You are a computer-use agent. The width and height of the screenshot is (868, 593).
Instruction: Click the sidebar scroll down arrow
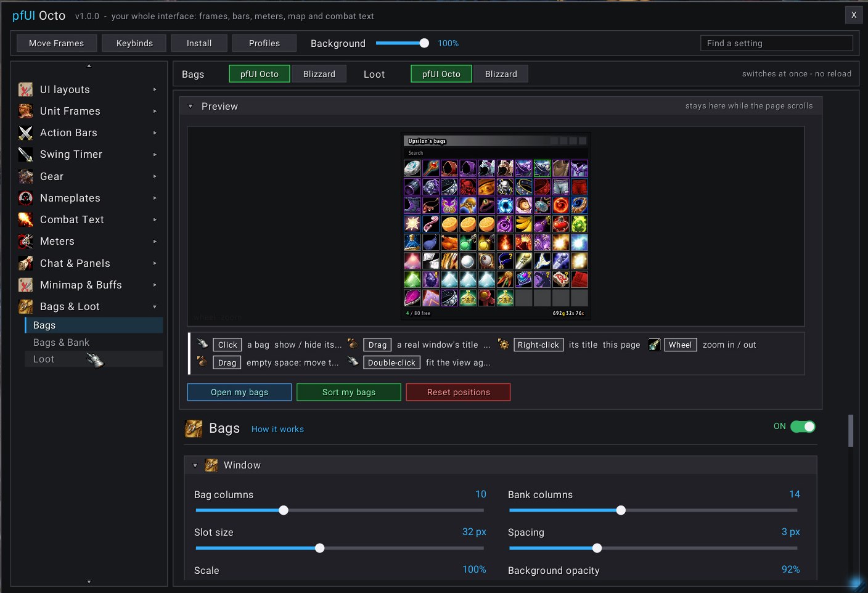(x=89, y=581)
